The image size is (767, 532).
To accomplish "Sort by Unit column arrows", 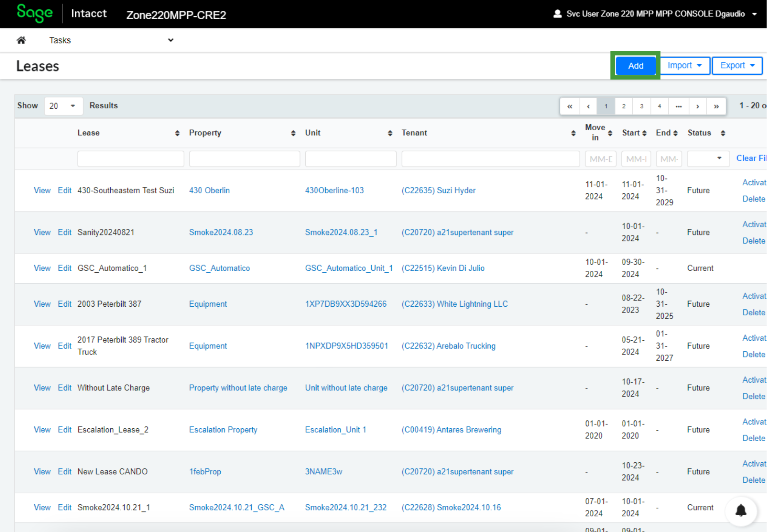I will pyautogui.click(x=390, y=133).
